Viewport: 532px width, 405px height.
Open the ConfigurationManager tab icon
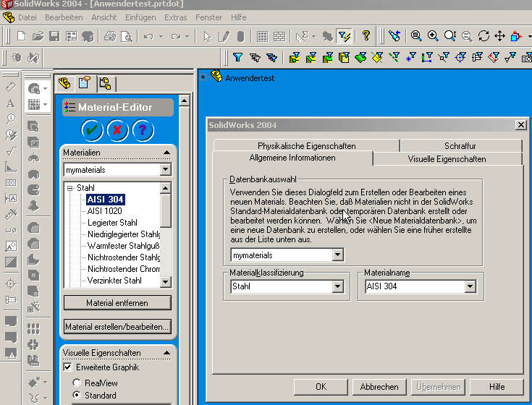[106, 83]
